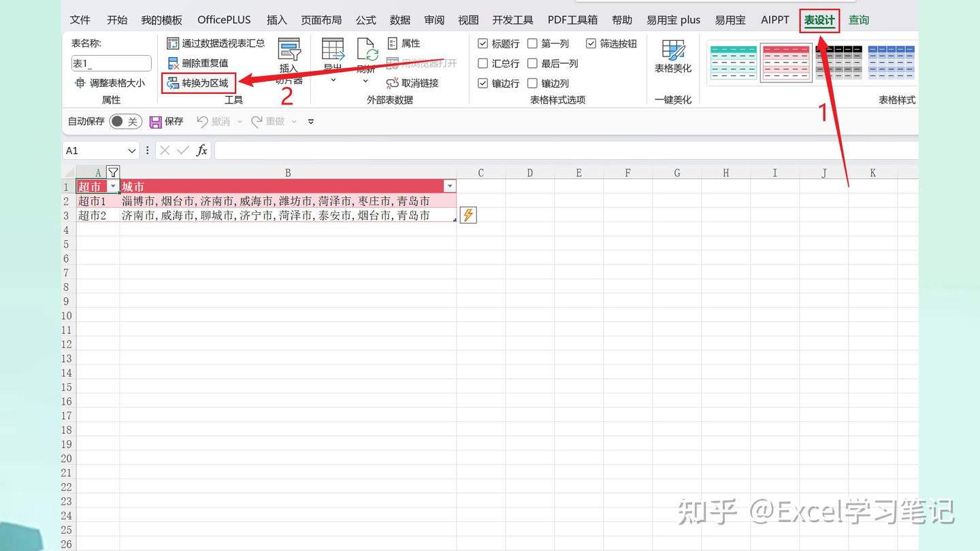Insert a slicer from ribbon
The height and width of the screenshot is (551, 980).
coord(289,61)
